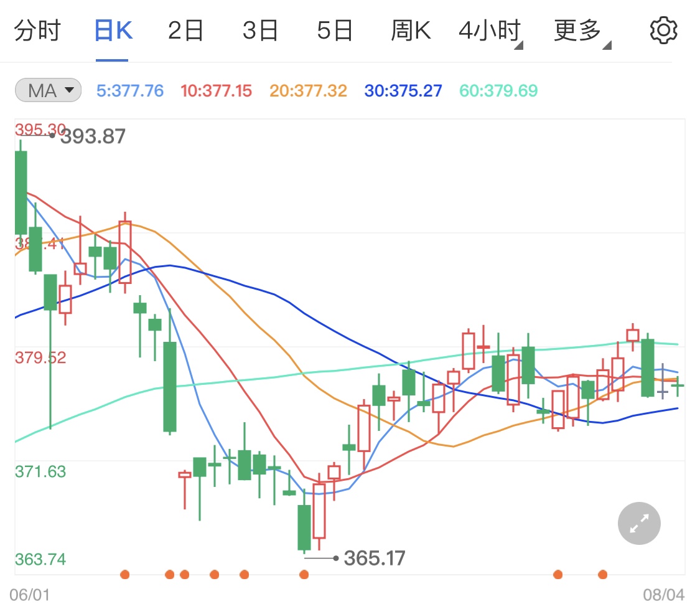Click the first orange event dot on the timeline
Image resolution: width=700 pixels, height=614 pixels.
[x=125, y=574]
